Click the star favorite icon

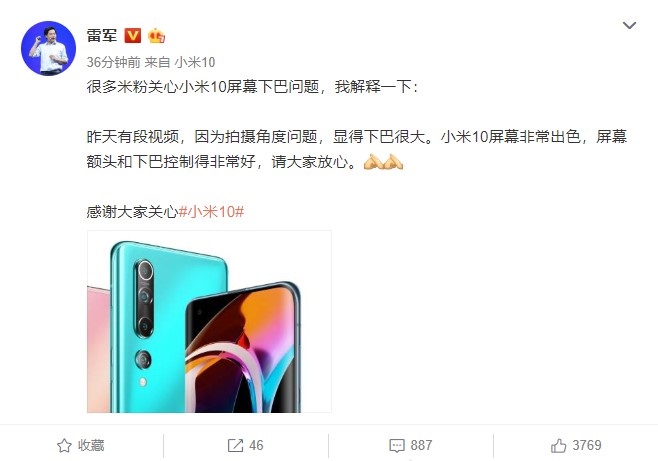pos(64,445)
